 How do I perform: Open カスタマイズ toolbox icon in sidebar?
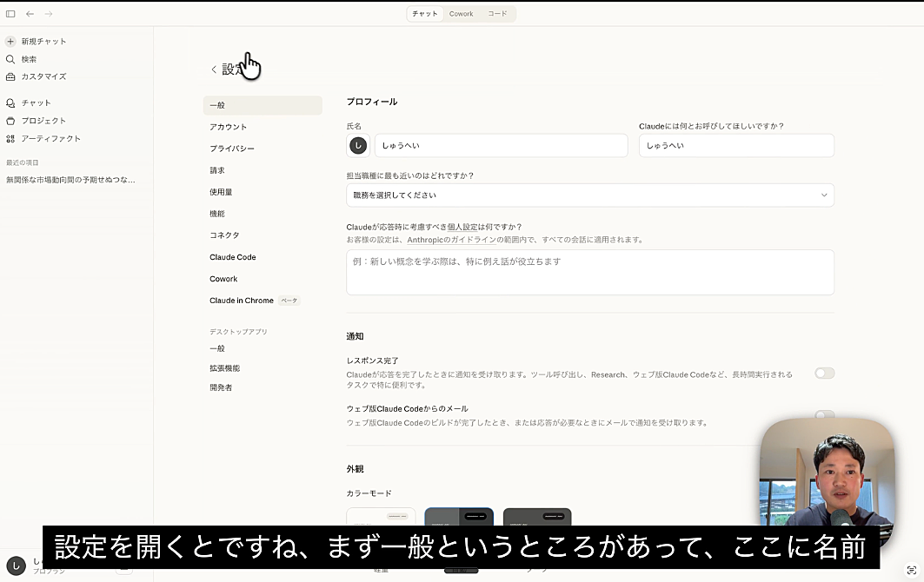pyautogui.click(x=10, y=76)
